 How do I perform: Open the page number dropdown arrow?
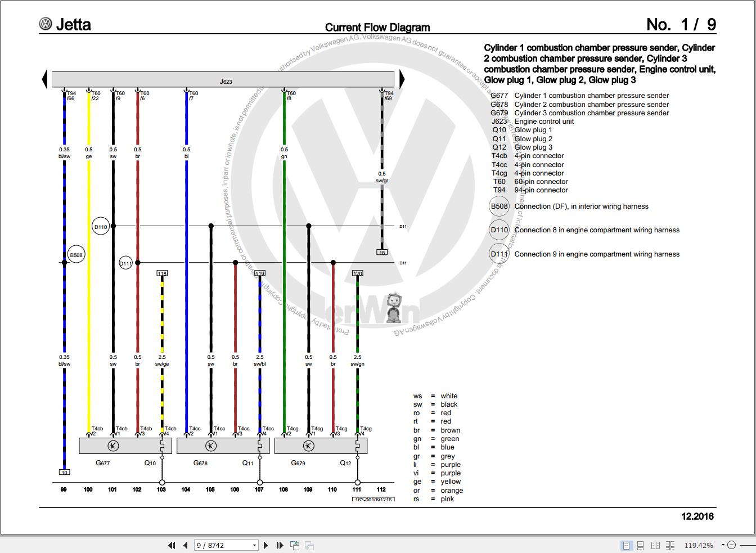(254, 545)
